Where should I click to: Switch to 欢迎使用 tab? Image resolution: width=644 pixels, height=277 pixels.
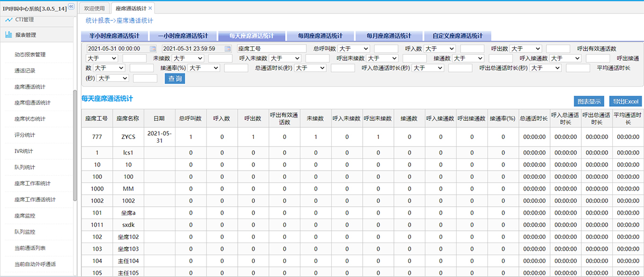[94, 8]
